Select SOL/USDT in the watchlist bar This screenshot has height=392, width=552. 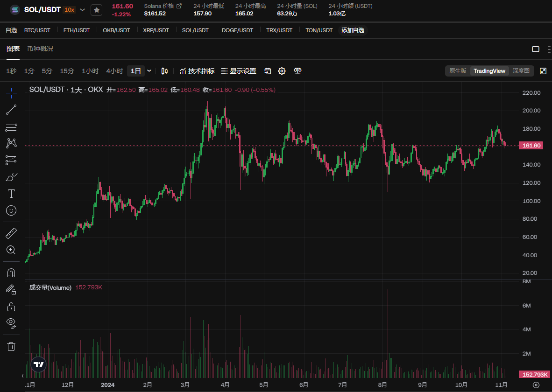pyautogui.click(x=195, y=30)
